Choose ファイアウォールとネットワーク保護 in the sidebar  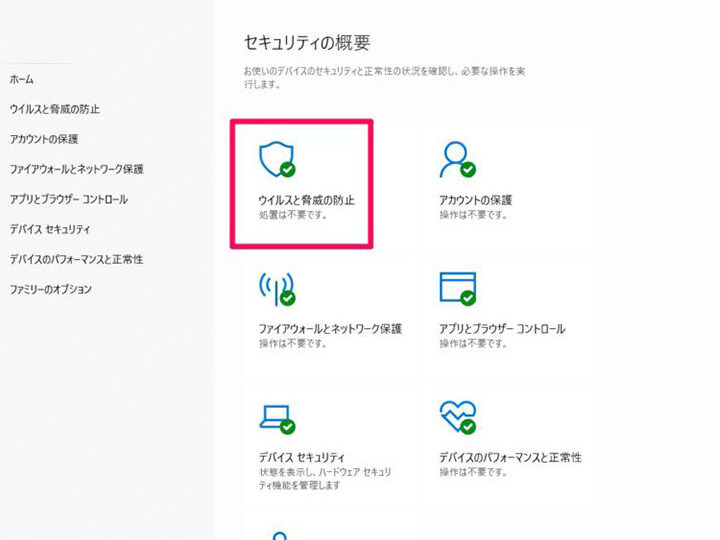tap(76, 169)
